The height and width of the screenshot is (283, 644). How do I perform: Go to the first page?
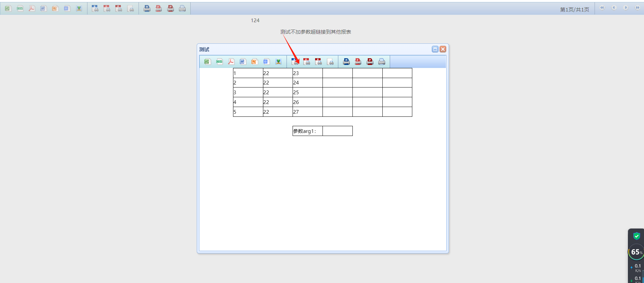[602, 8]
